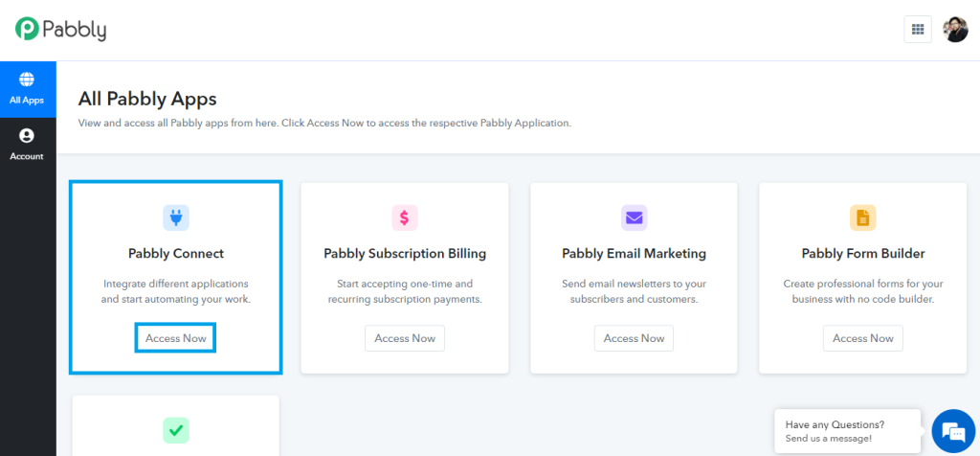The height and width of the screenshot is (456, 980).
Task: Access Now for Pabbly Connect
Action: 176,338
